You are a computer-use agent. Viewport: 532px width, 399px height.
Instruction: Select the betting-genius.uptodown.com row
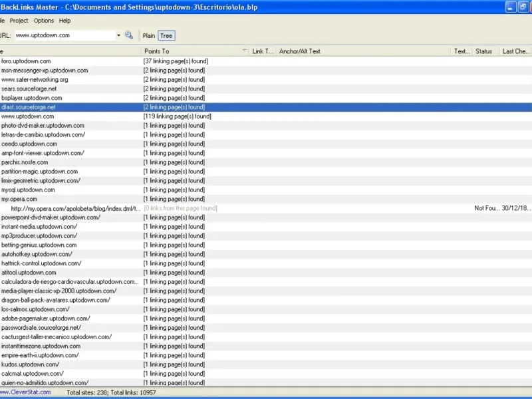[x=266, y=245]
